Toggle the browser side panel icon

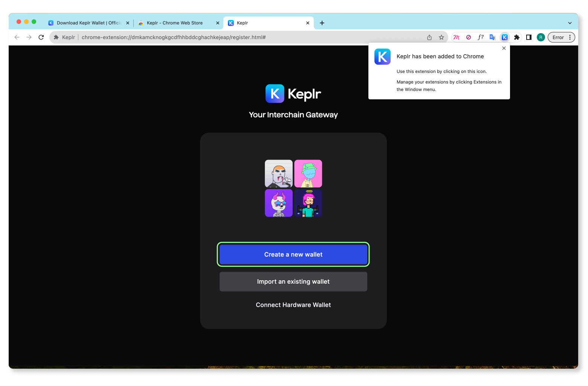[529, 37]
